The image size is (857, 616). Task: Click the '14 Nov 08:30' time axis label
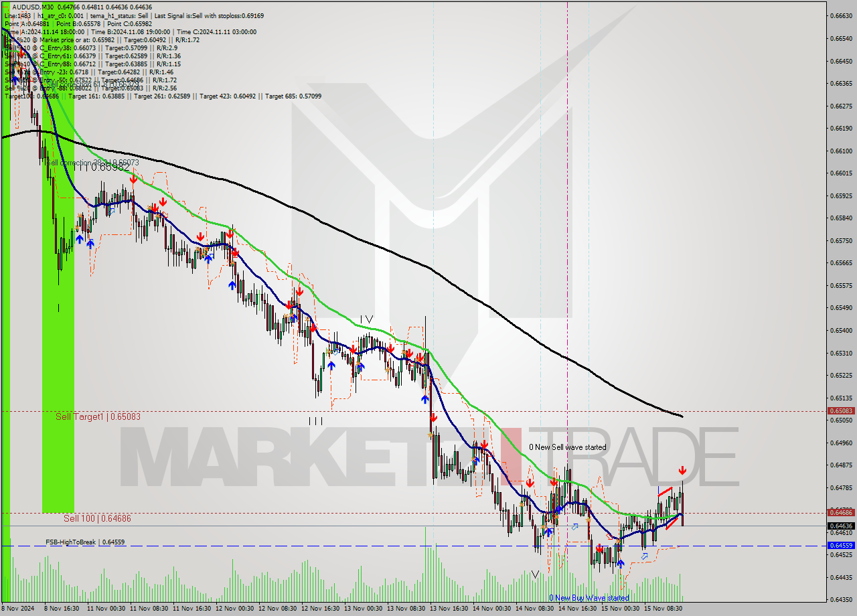pos(535,609)
